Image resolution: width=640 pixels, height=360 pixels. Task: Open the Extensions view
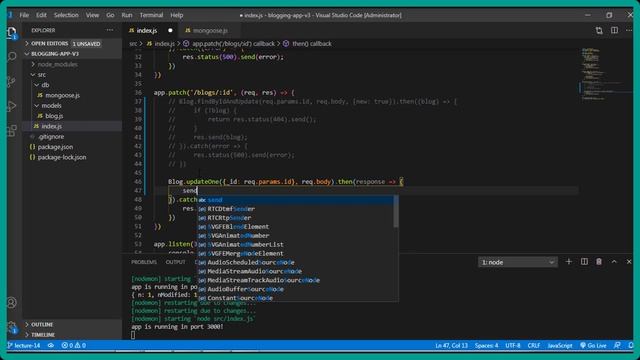[x=11, y=131]
